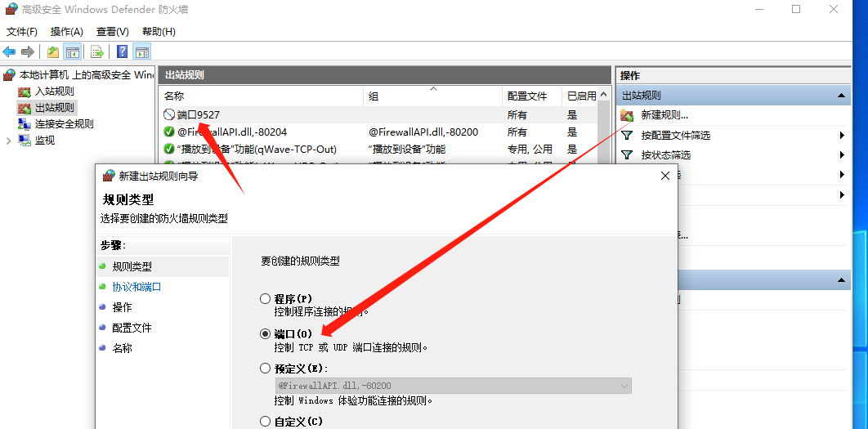868x429 pixels.
Task: Select the root 本地计算机 tree node
Action: (87, 74)
